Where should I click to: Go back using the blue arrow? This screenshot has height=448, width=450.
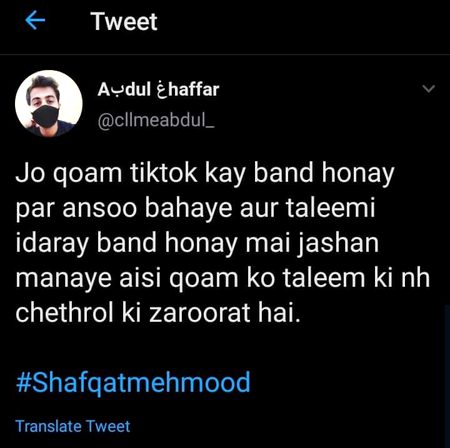35,20
